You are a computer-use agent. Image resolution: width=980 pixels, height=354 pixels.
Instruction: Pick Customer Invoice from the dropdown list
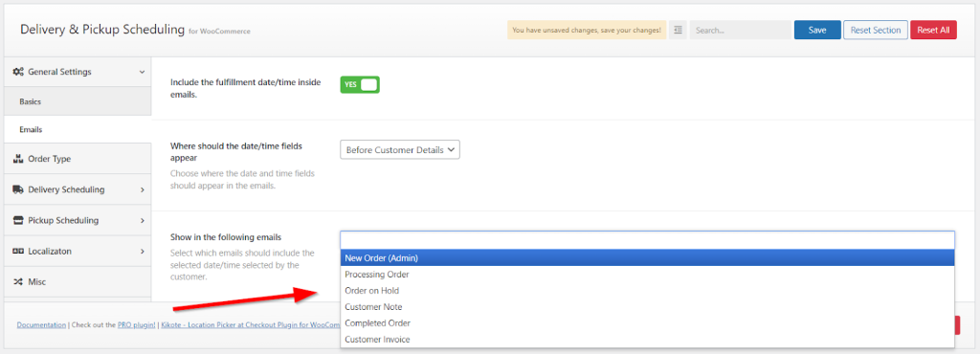coord(647,339)
